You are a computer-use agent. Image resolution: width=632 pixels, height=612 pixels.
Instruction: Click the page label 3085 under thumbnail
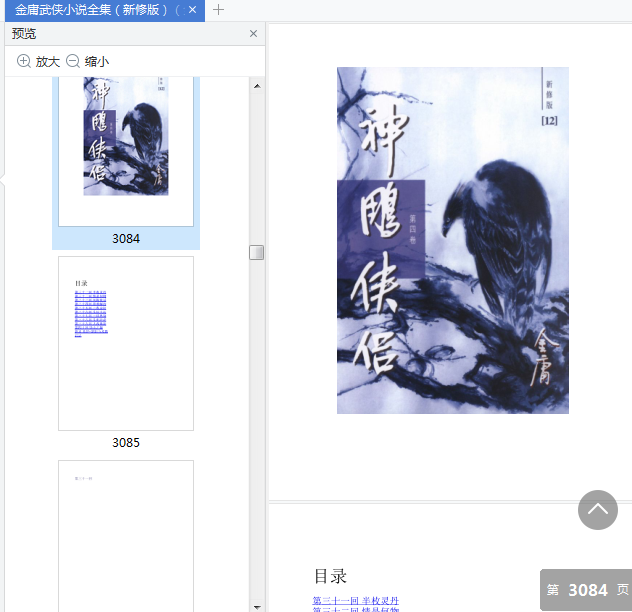pyautogui.click(x=126, y=443)
